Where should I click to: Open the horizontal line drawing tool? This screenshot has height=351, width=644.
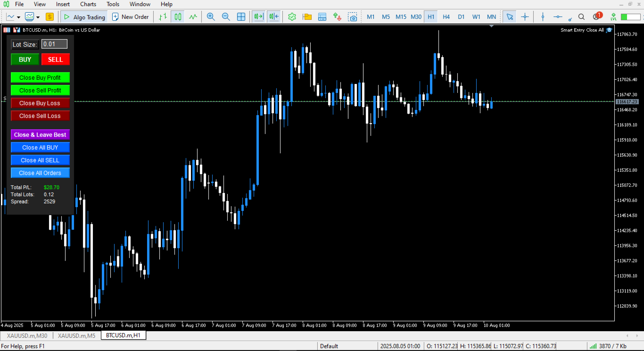[x=558, y=17]
